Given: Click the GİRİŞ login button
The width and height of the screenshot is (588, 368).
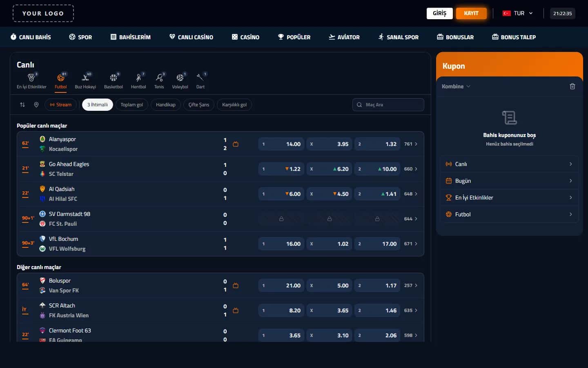Looking at the screenshot, I should [440, 13].
